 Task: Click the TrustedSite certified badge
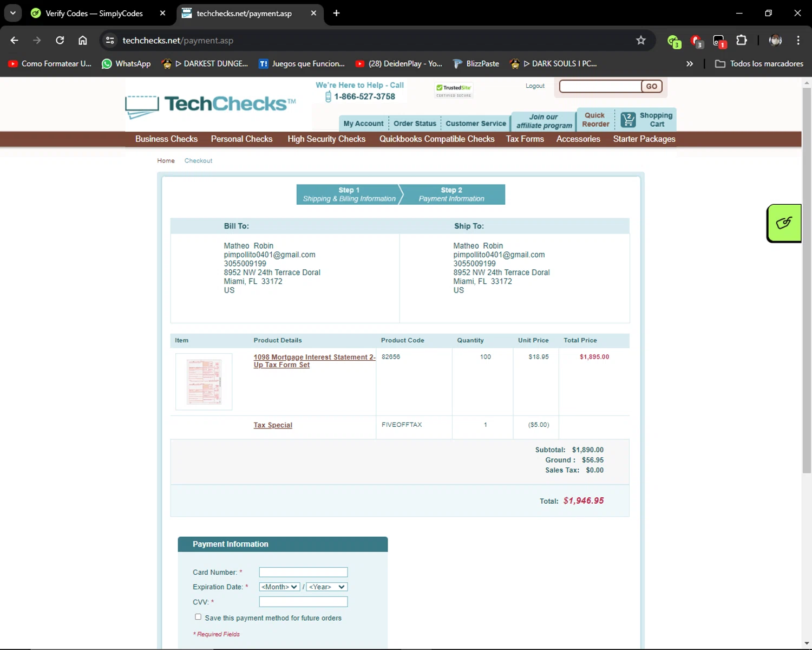(454, 90)
